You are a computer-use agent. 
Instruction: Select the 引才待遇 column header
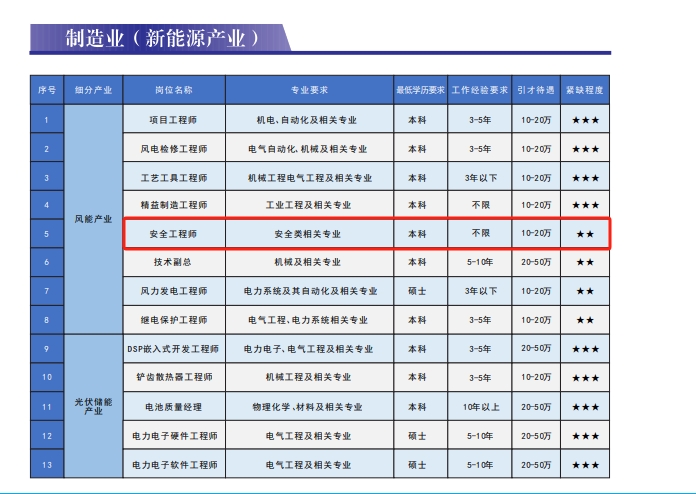pos(535,90)
